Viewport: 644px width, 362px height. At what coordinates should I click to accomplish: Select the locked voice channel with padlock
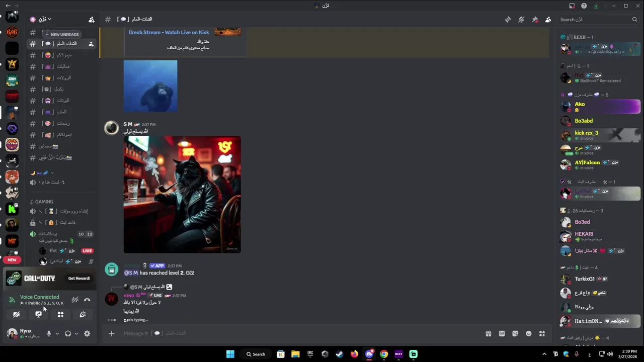tap(61, 222)
